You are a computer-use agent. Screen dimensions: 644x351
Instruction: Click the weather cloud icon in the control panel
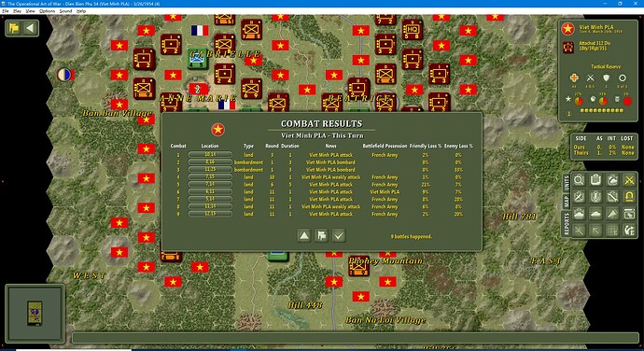(x=612, y=179)
